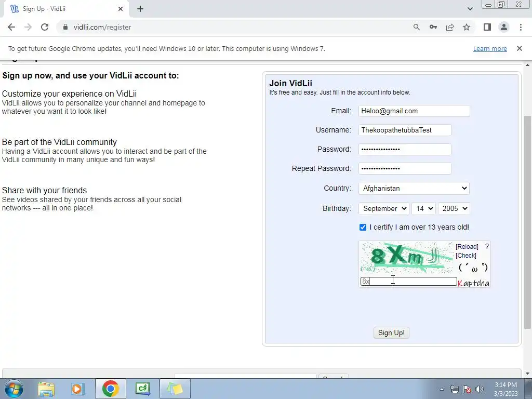
Task: Open the birthday month dropdown
Action: [x=384, y=208]
